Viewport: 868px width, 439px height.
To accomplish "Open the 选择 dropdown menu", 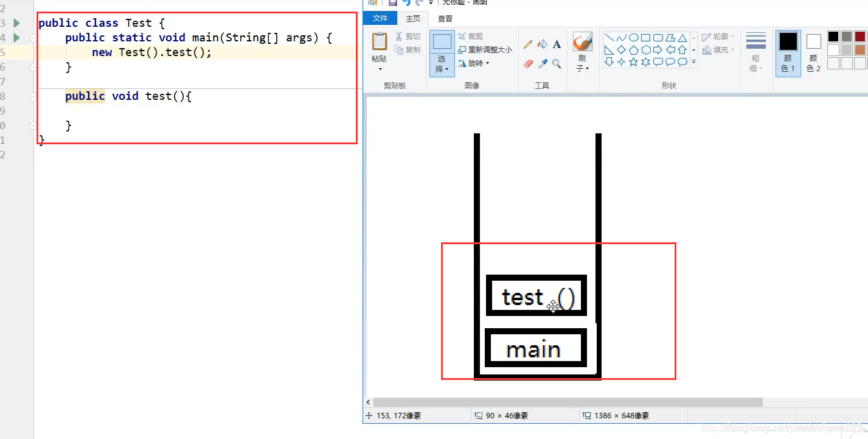I will pyautogui.click(x=442, y=65).
